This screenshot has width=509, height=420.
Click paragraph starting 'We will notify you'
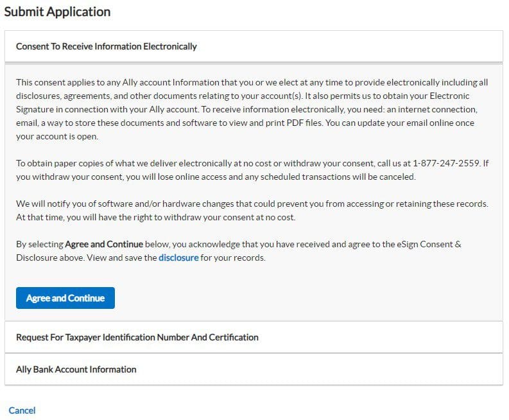click(252, 211)
